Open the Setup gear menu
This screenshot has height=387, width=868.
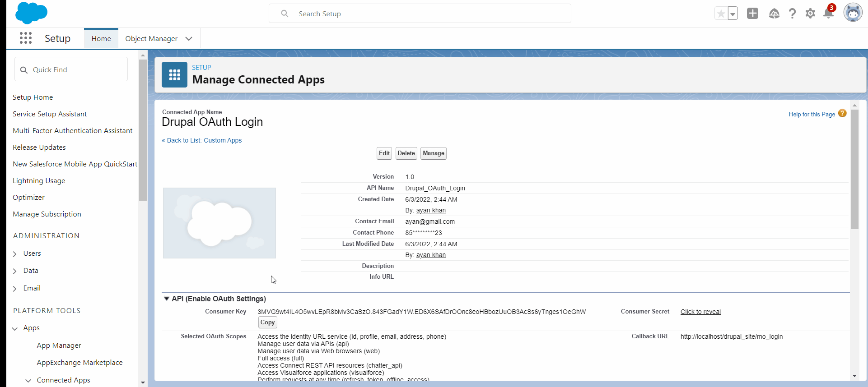point(810,14)
